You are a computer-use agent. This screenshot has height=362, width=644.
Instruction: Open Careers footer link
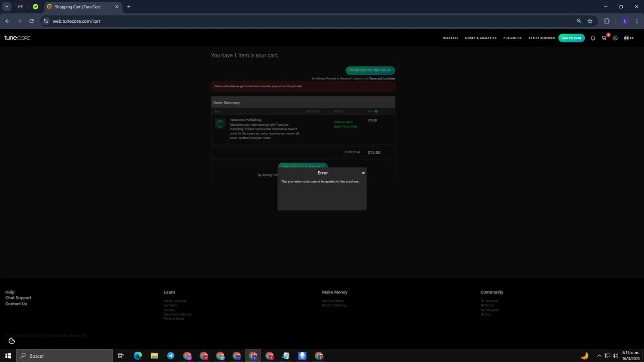click(169, 310)
